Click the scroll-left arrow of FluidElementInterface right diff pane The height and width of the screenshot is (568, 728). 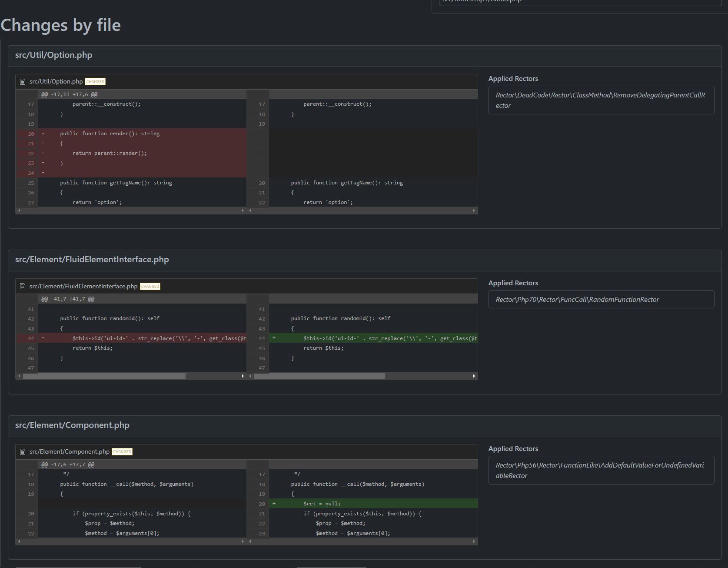(250, 376)
